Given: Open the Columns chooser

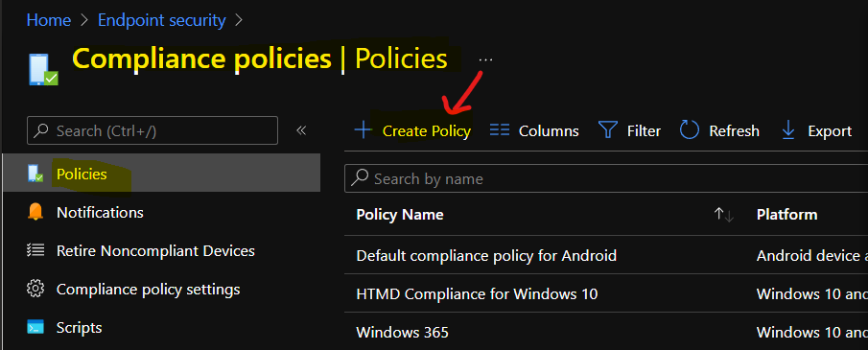Looking at the screenshot, I should 535,131.
